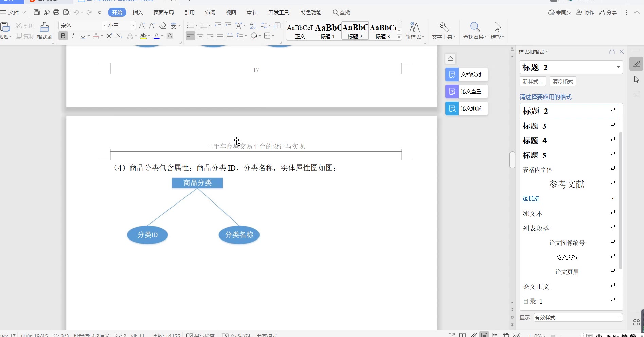Click the 文档校对 proofreading side button
Screen dimensions: 644x337
(467, 74)
